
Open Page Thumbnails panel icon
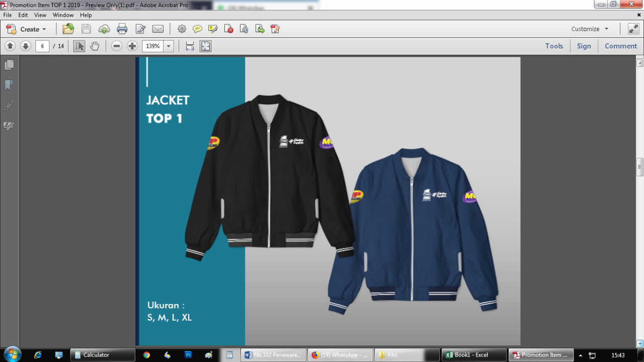9,65
